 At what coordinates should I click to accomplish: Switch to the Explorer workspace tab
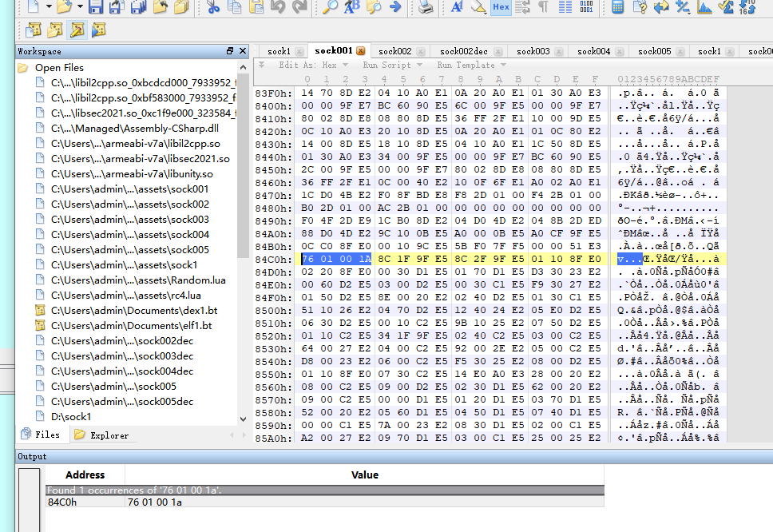pyautogui.click(x=101, y=435)
